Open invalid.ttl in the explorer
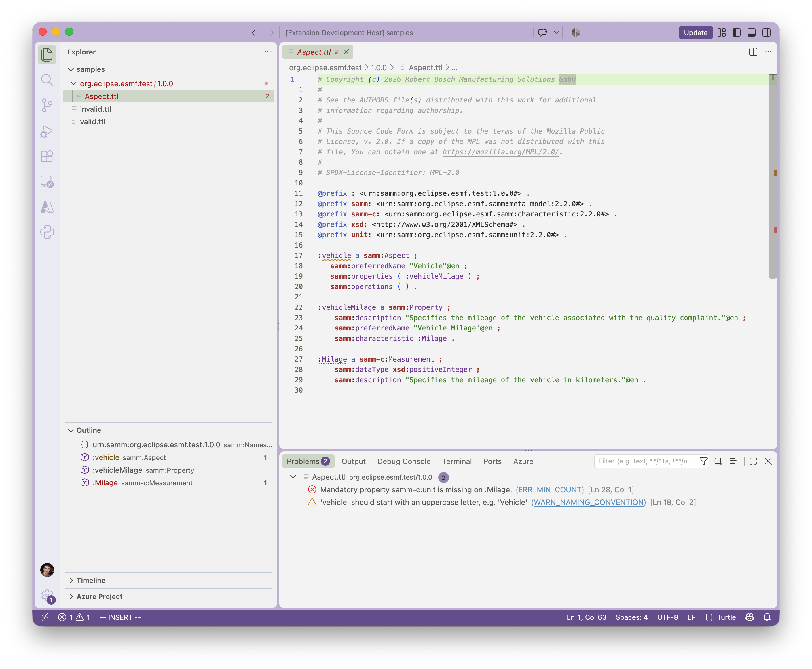Image resolution: width=812 pixels, height=669 pixels. click(96, 109)
